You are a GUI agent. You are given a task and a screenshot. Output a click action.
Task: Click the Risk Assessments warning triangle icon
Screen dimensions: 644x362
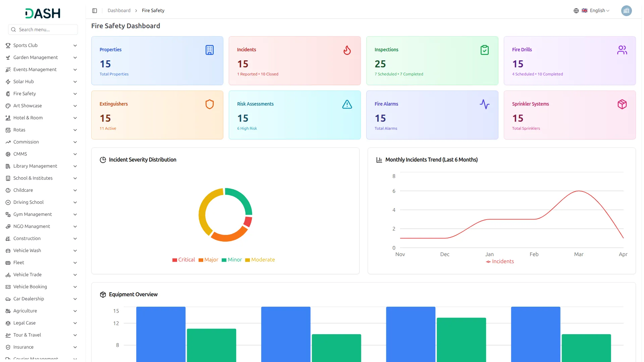347,104
